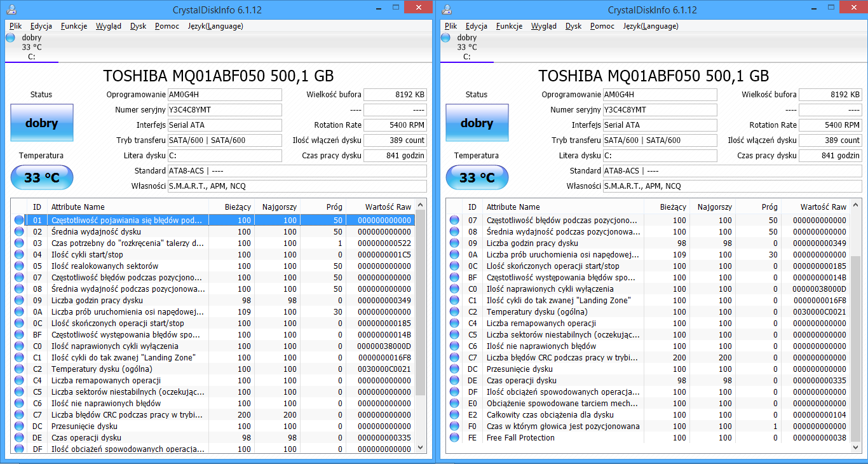Click the ID column header in left window
868x464 pixels.
37,207
